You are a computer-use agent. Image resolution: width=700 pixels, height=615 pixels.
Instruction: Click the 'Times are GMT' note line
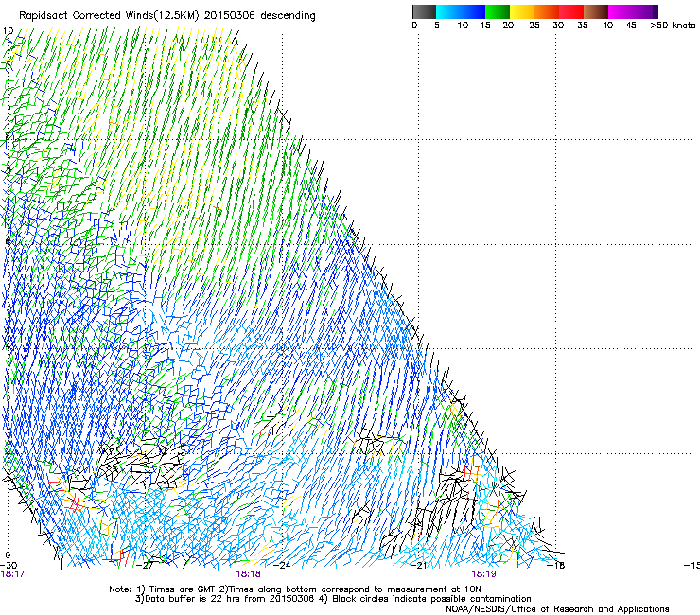click(x=294, y=589)
